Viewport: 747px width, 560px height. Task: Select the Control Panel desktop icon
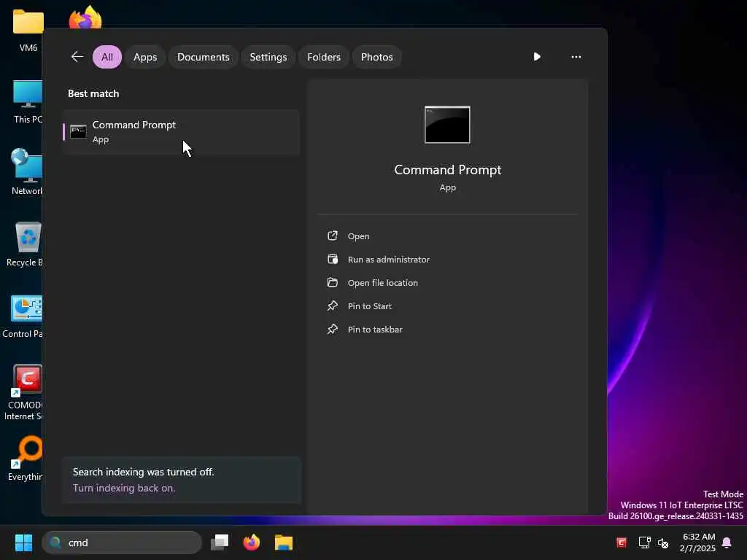click(23, 316)
